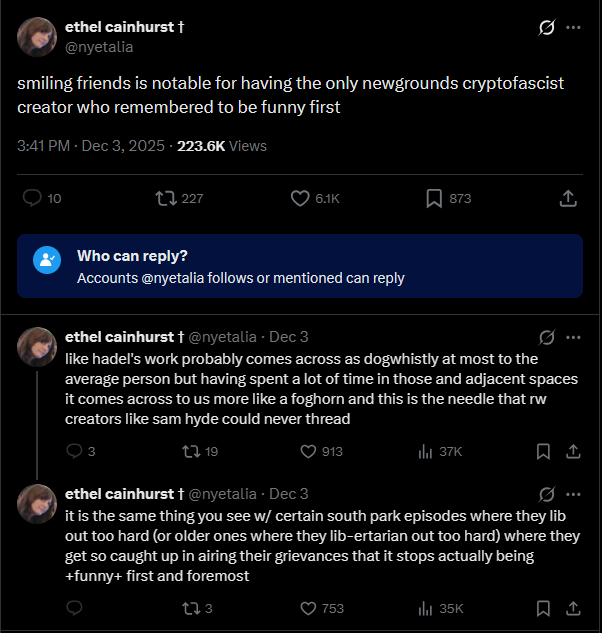
Task: Like the south park reply with 753 likes
Action: (308, 608)
